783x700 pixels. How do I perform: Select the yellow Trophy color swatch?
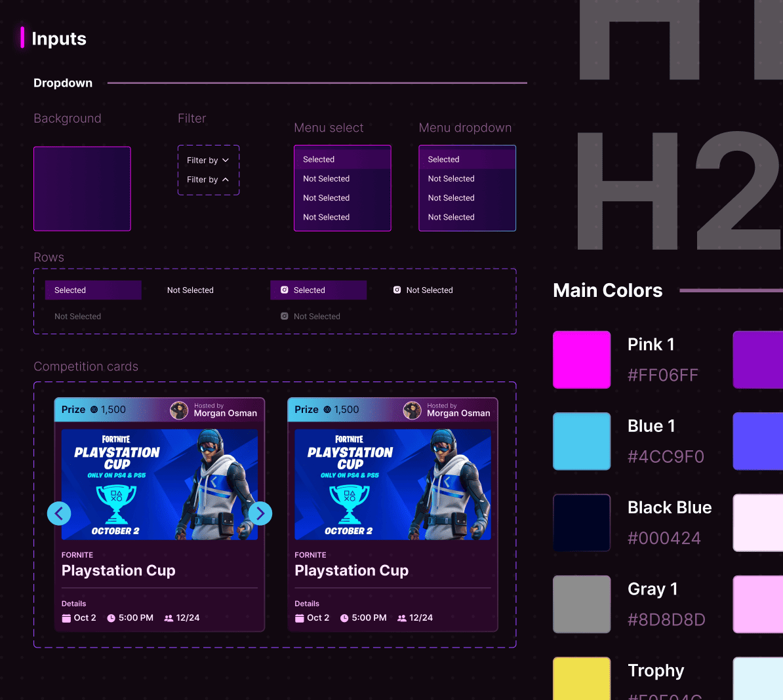582,678
